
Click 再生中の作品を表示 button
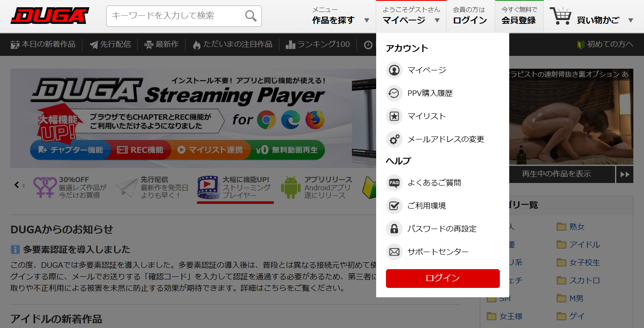pos(556,174)
